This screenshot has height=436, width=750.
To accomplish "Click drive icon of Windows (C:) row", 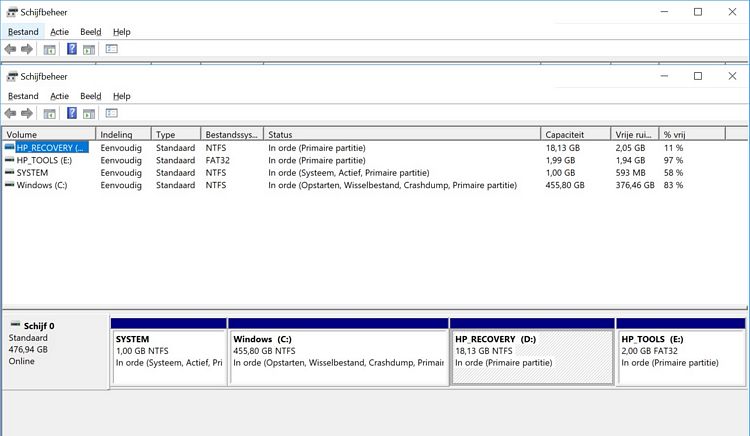I will tap(10, 185).
